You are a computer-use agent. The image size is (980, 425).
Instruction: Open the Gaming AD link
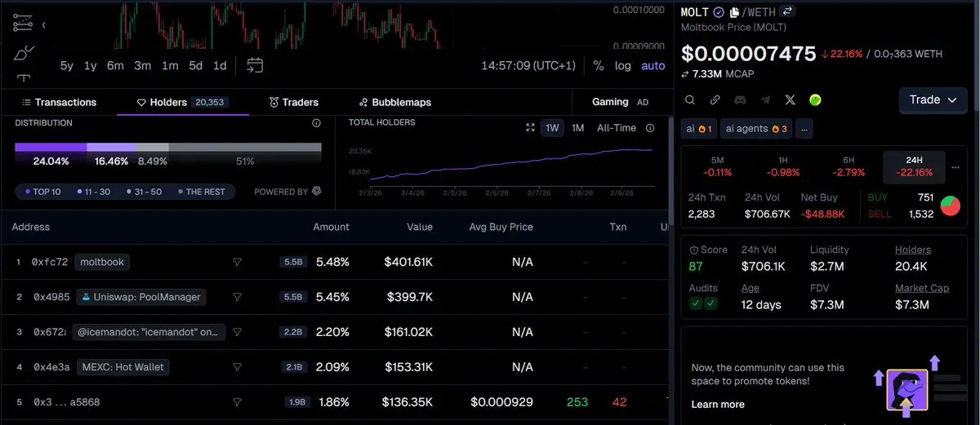[620, 102]
